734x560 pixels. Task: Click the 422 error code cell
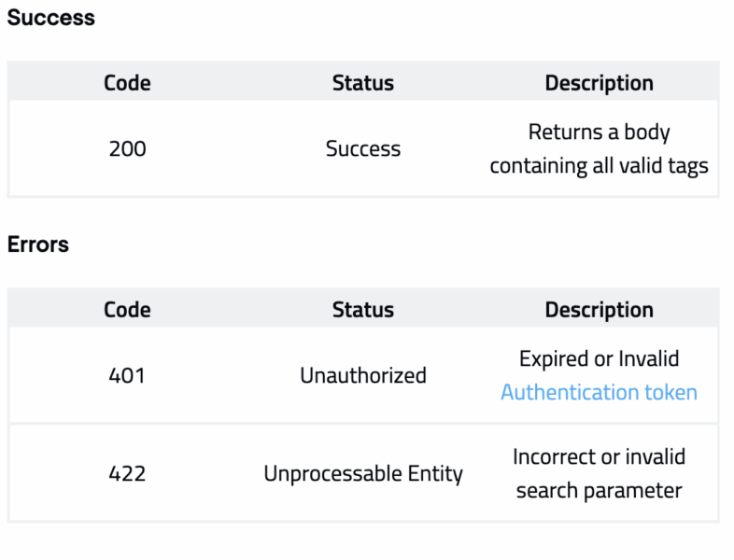[127, 473]
